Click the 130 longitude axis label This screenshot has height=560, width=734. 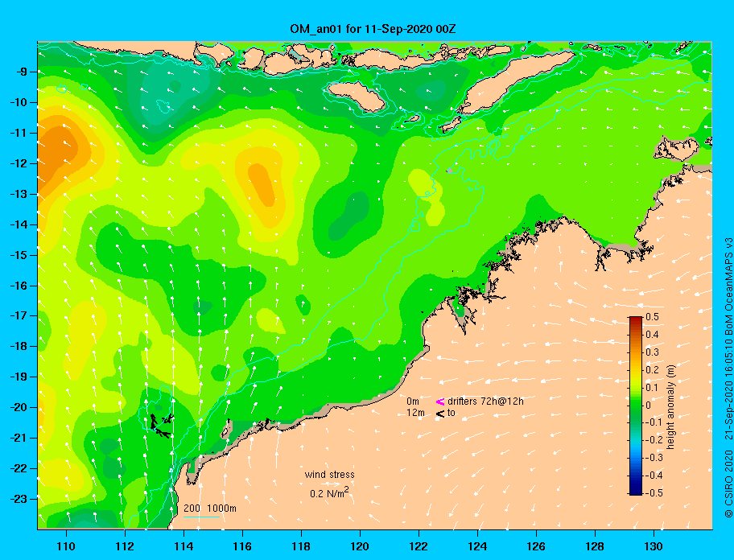(654, 546)
